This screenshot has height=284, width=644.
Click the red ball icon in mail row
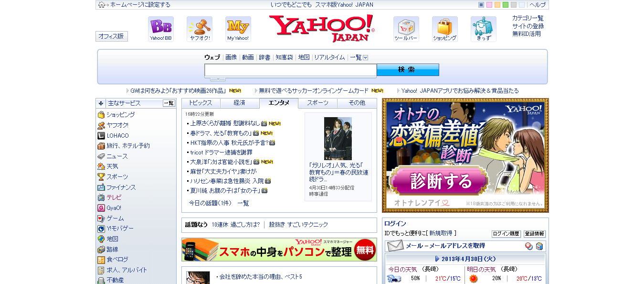pyautogui.click(x=528, y=246)
